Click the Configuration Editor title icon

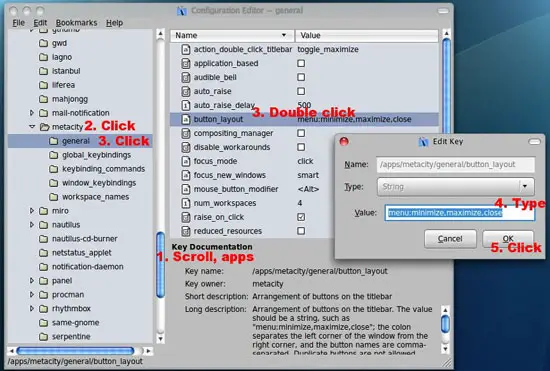point(182,11)
